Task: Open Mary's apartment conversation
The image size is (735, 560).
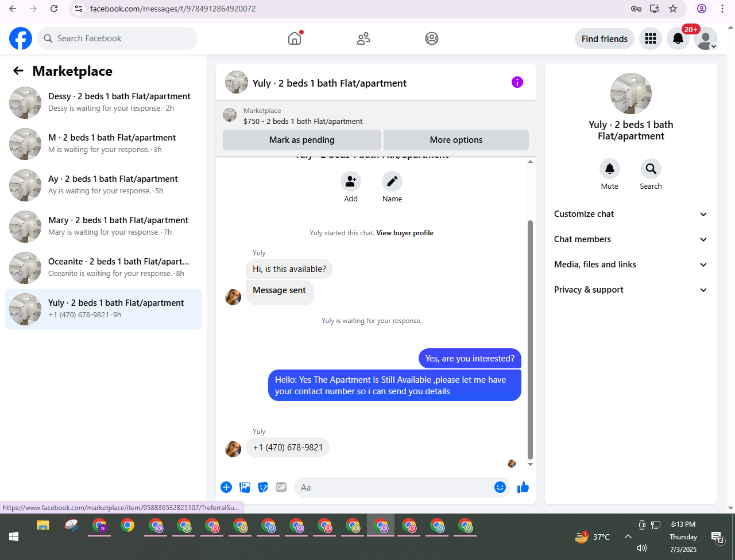Action: click(103, 227)
